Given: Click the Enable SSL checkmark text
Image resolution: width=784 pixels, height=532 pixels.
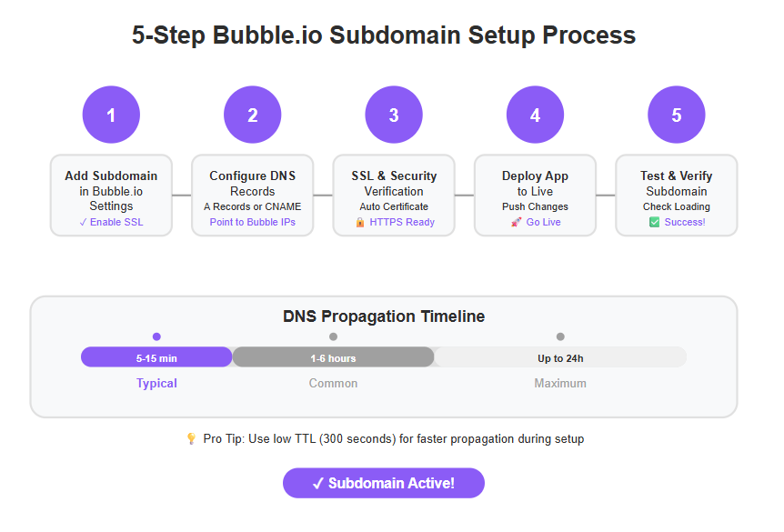Looking at the screenshot, I should tap(111, 222).
